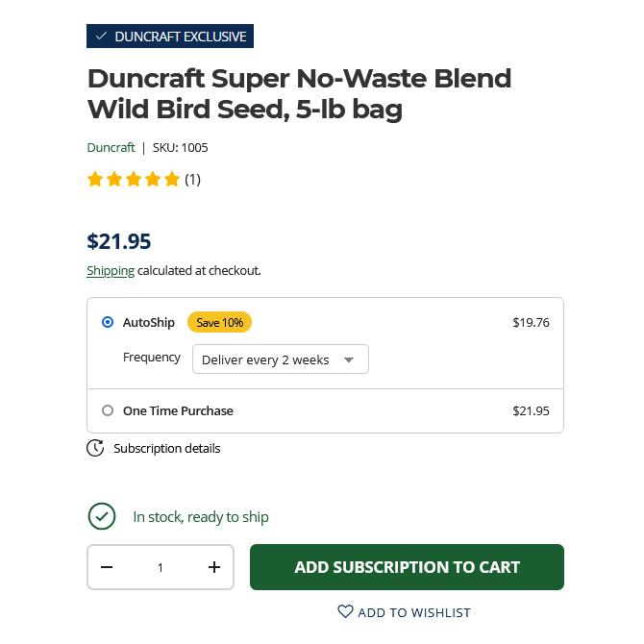Select the One Time Purchase radio button
The image size is (644, 644).
[108, 410]
